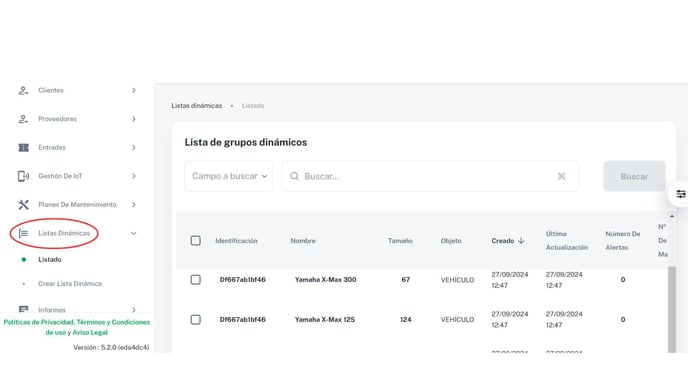Expand the Entradas menu chevron
The height and width of the screenshot is (387, 688).
(133, 147)
